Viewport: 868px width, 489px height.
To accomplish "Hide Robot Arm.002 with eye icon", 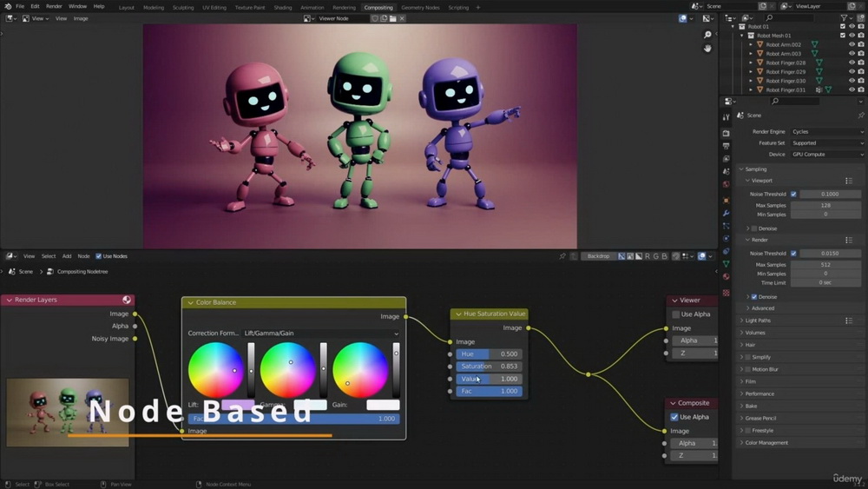I will pos(852,44).
